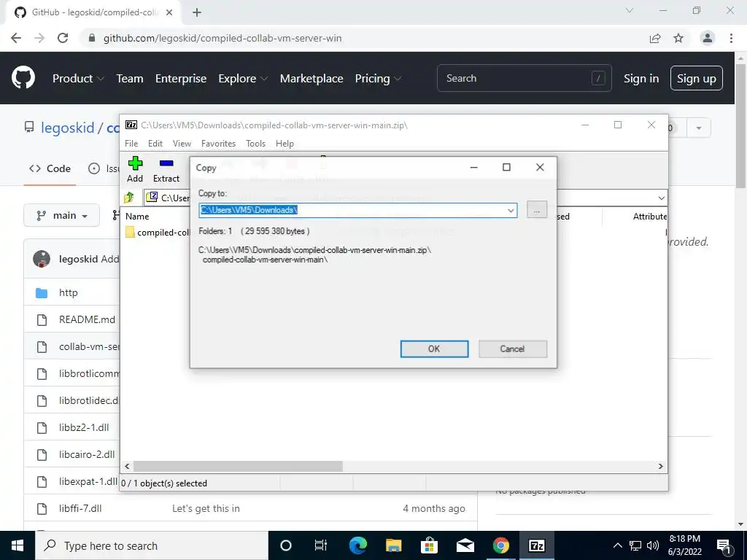Open libbz2-1.dll in the repository
747x560 pixels.
click(x=84, y=427)
